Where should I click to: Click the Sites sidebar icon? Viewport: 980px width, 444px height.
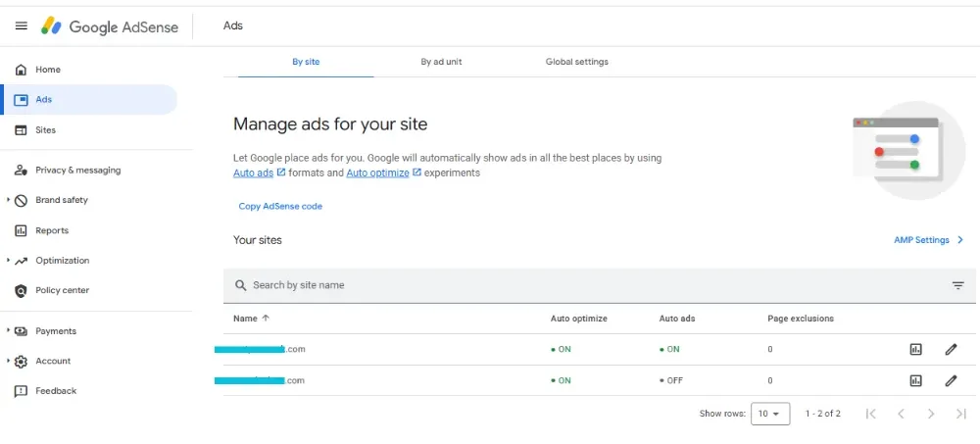pyautogui.click(x=21, y=130)
